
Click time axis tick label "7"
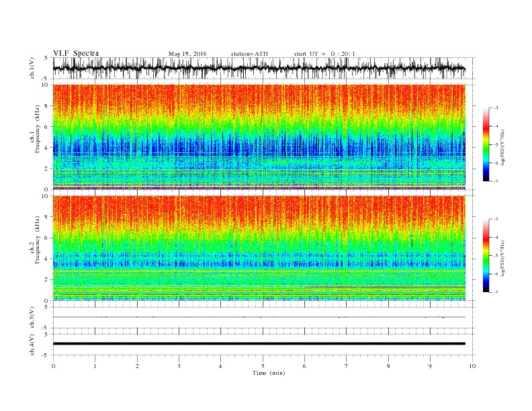click(347, 366)
